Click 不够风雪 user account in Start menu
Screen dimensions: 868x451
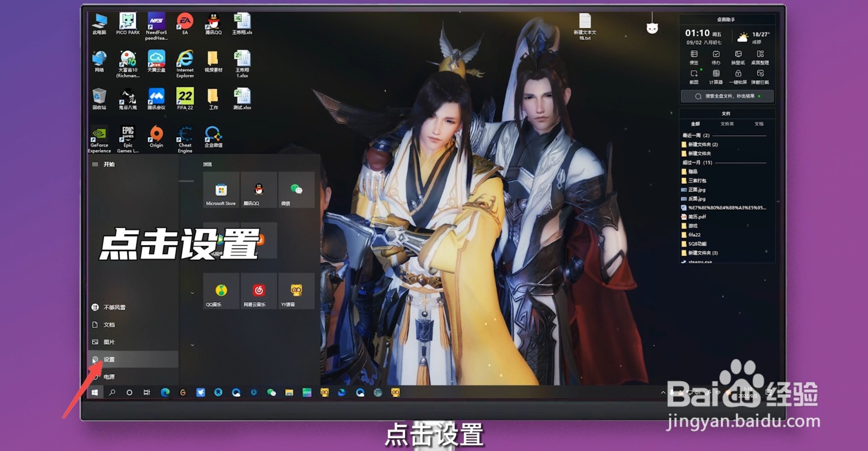[x=133, y=307]
